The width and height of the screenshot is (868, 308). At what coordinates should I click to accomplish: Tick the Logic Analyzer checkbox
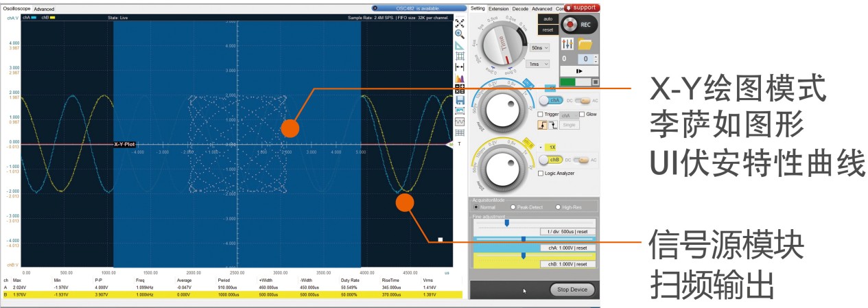coord(541,174)
